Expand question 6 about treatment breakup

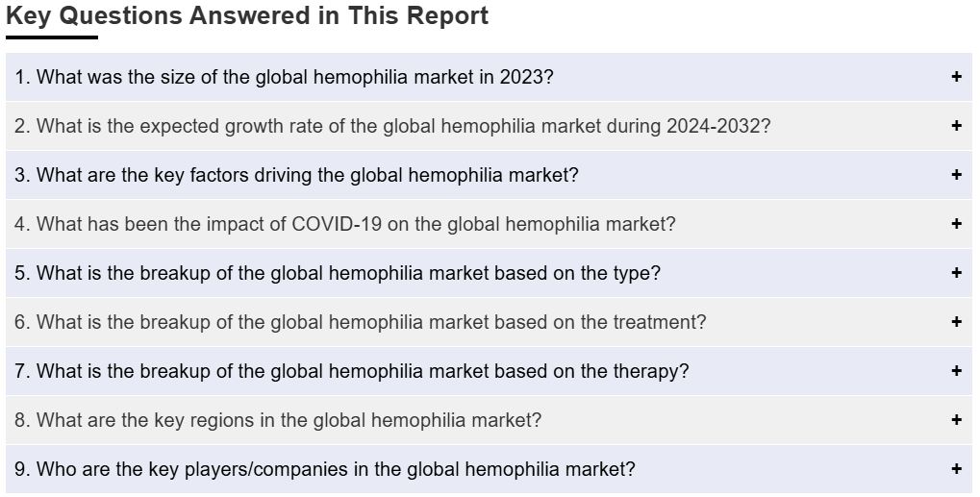(x=489, y=321)
